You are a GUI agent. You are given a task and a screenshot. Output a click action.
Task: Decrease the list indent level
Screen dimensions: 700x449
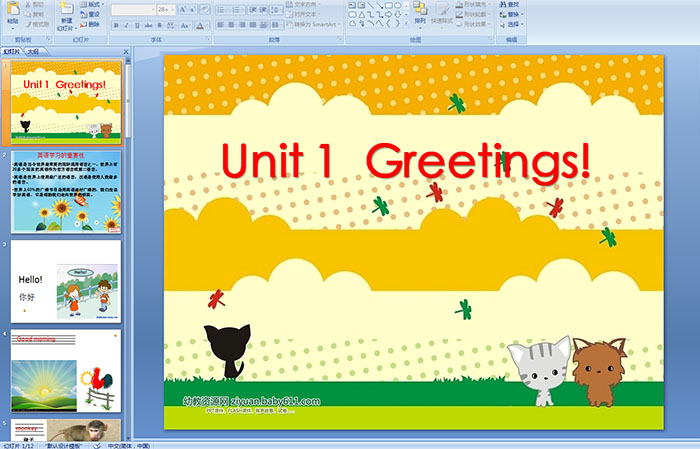tap(253, 9)
